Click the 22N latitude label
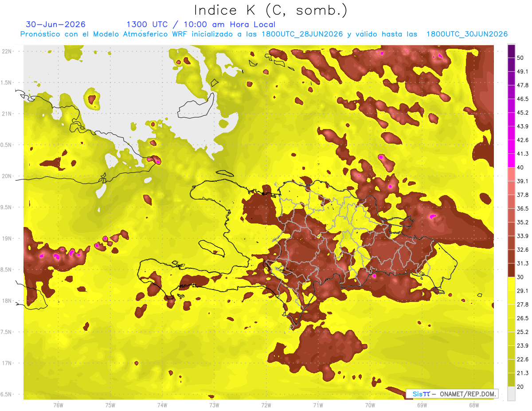532x411 pixels. tap(7, 51)
